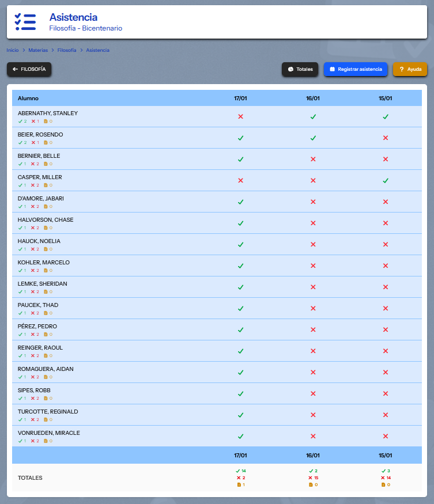This screenshot has height=504, width=434.
Task: Select student PAUCEK, THAD
Action: 38,305
